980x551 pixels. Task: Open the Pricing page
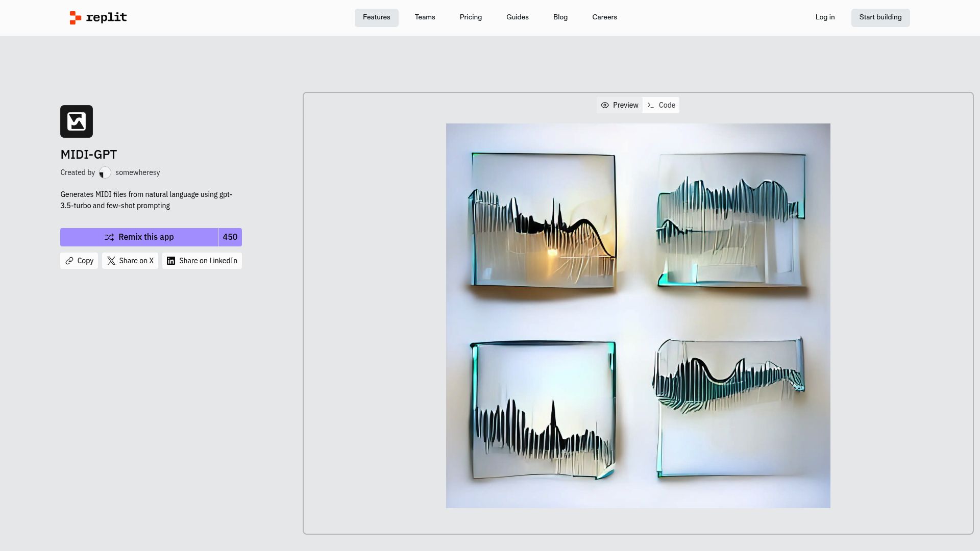coord(471,17)
